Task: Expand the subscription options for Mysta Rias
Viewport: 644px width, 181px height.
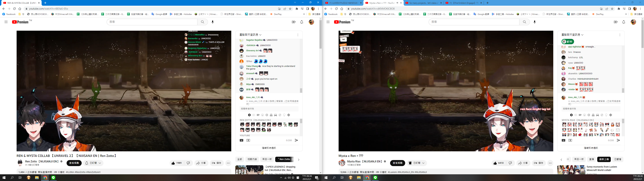Action: coord(423,163)
